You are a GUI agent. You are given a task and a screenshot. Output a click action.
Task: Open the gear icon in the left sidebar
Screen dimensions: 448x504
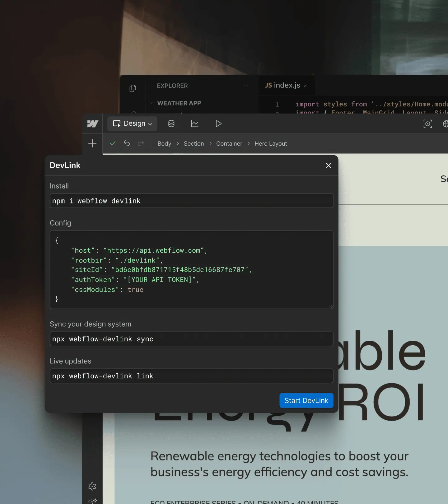92,486
